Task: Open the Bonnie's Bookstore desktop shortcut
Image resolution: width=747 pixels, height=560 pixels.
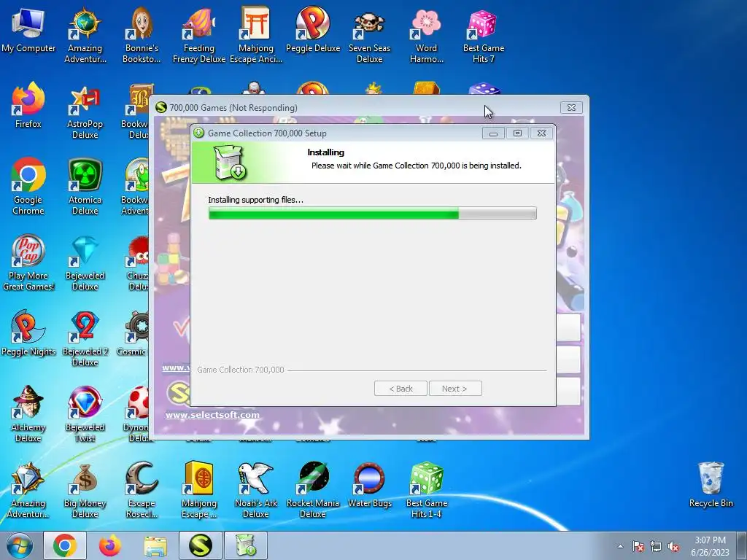Action: click(x=142, y=36)
